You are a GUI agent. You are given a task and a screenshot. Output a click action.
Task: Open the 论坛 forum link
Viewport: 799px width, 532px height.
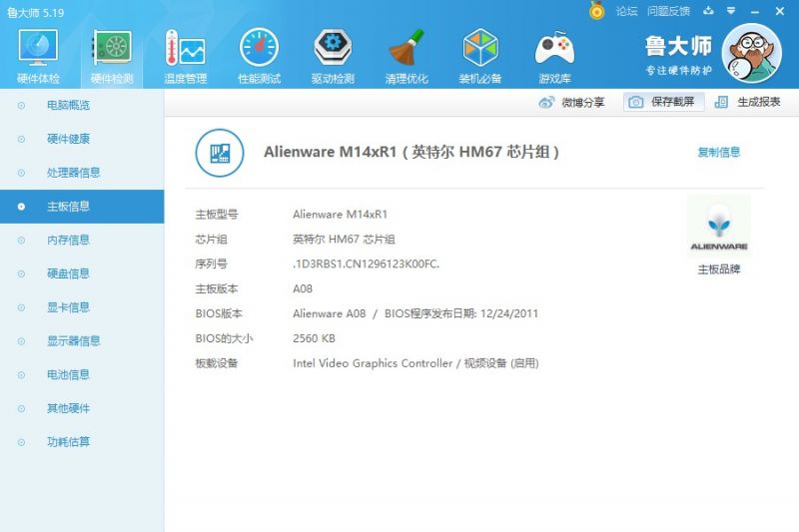[626, 11]
